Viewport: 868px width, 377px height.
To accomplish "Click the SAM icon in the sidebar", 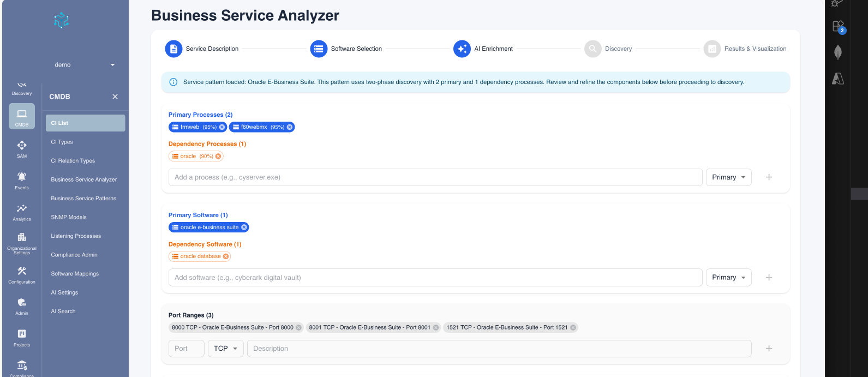I will click(x=22, y=146).
